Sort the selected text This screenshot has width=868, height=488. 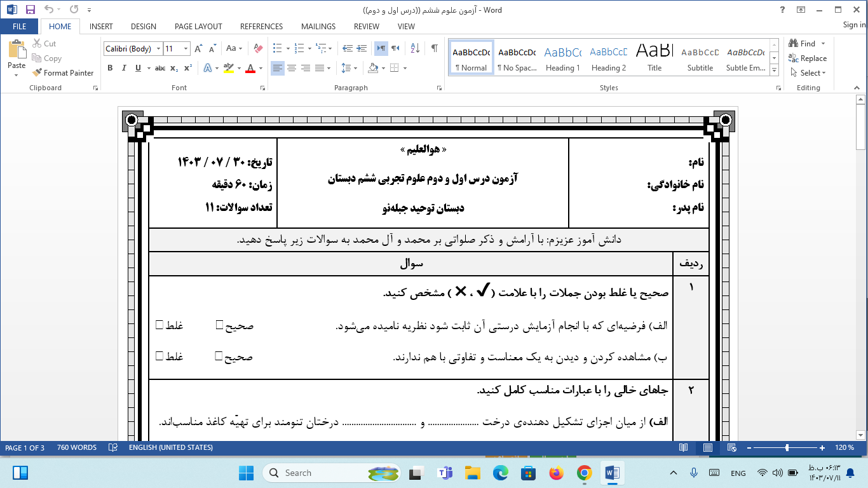(415, 48)
